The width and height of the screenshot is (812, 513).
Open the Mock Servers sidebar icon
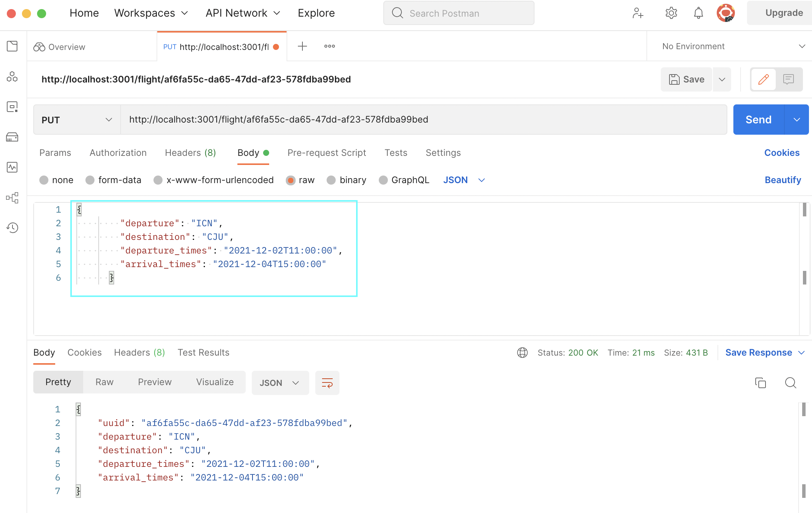click(12, 137)
